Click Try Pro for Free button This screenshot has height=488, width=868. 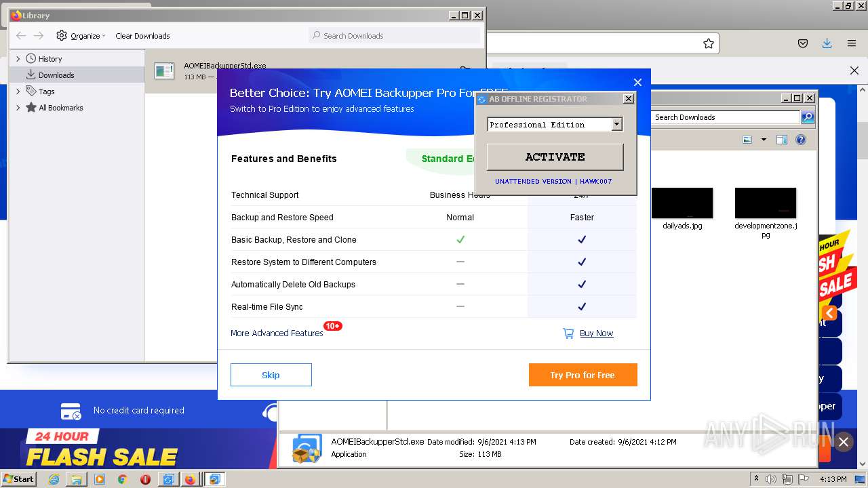583,375
